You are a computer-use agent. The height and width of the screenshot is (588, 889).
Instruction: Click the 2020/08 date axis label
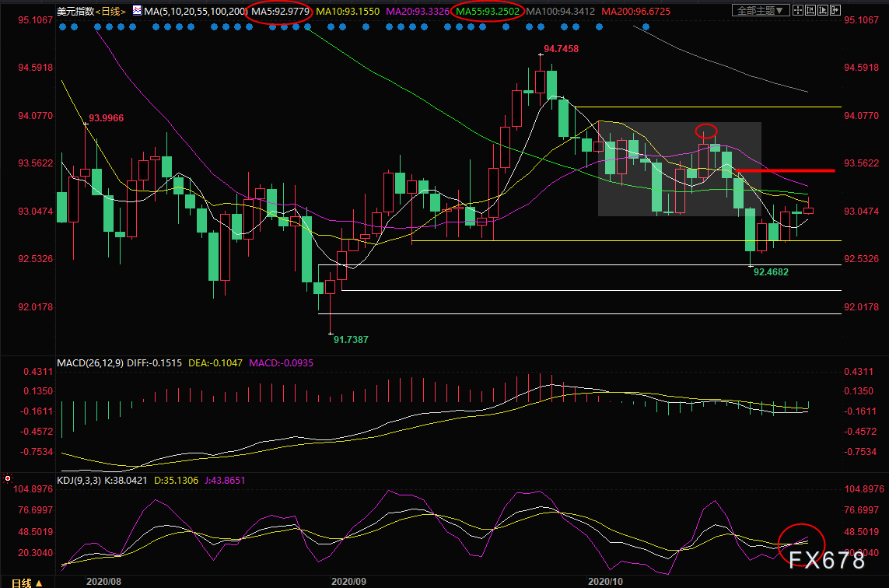click(x=103, y=582)
